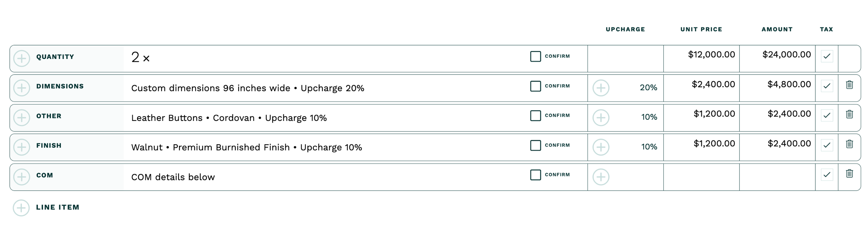Add a new Line Item
This screenshot has width=868, height=234.
coord(21,208)
